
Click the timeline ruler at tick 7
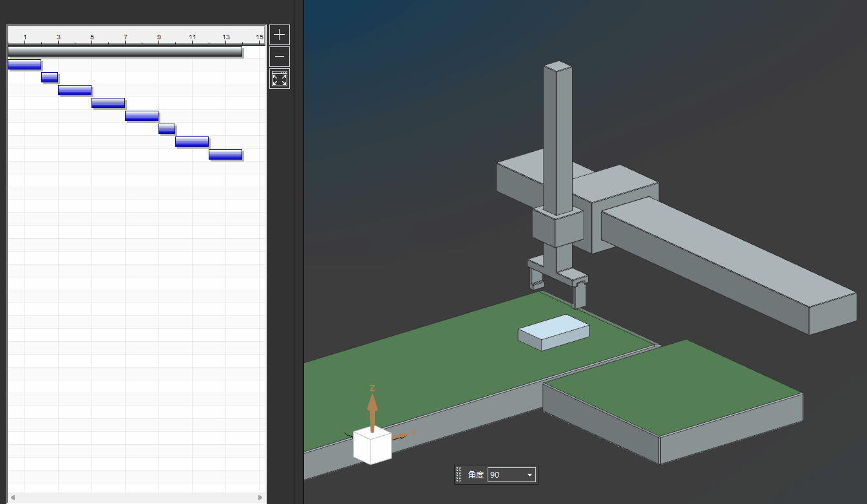point(125,38)
